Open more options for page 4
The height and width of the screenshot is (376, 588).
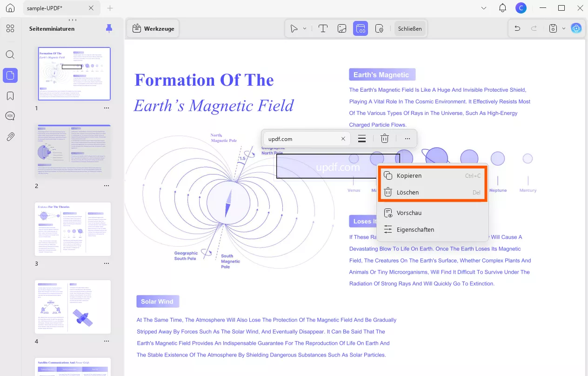pyautogui.click(x=107, y=341)
